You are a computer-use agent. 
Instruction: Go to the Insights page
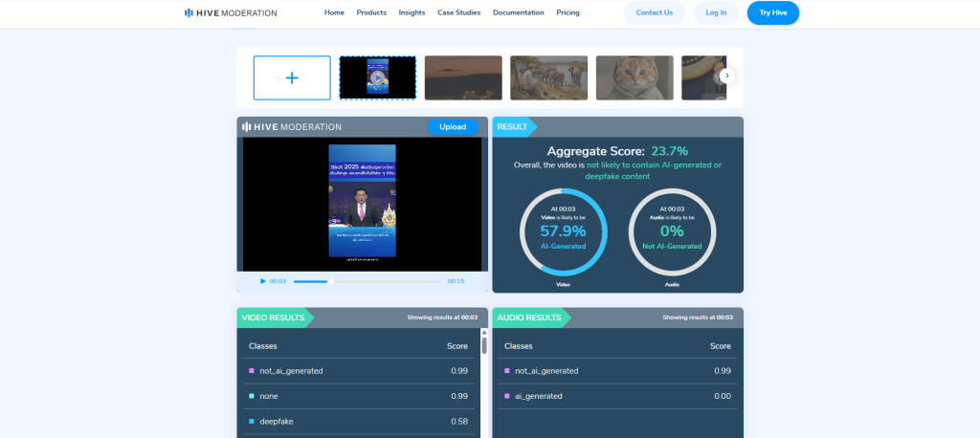pyautogui.click(x=412, y=13)
